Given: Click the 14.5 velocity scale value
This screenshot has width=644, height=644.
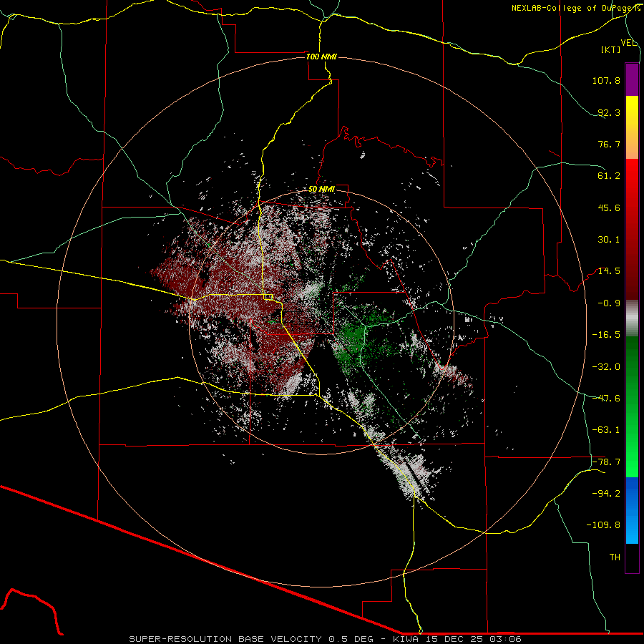Looking at the screenshot, I should click(x=609, y=271).
